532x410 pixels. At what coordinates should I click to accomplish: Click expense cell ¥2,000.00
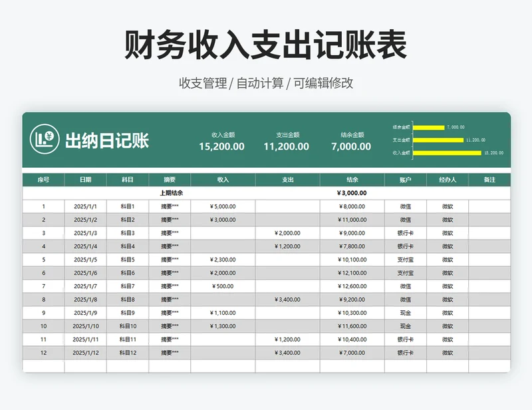[288, 233]
